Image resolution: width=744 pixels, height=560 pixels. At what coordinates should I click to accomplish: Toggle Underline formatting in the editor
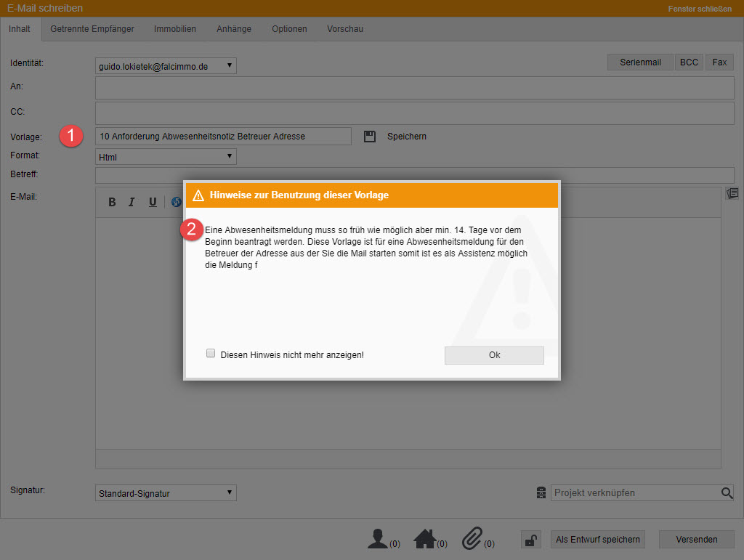(x=153, y=202)
